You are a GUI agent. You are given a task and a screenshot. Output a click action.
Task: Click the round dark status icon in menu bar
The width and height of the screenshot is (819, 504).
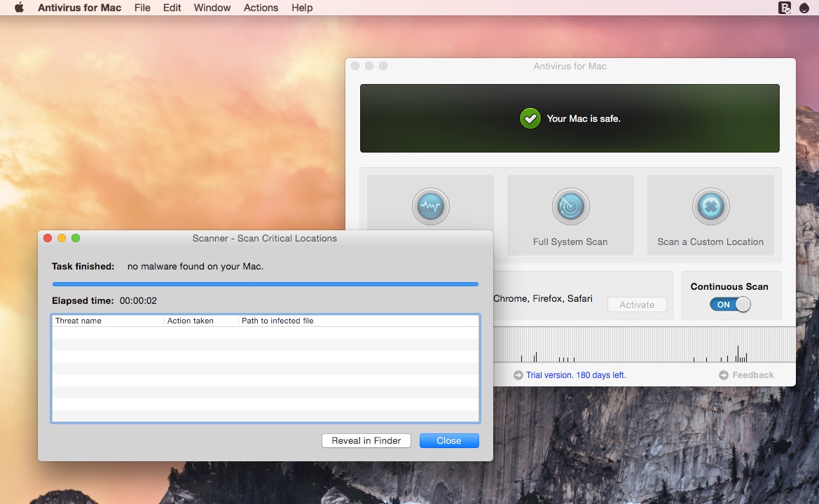(804, 8)
